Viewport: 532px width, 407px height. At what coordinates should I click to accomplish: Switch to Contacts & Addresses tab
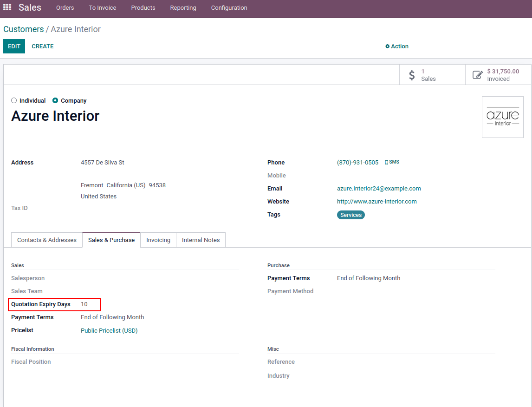point(47,240)
